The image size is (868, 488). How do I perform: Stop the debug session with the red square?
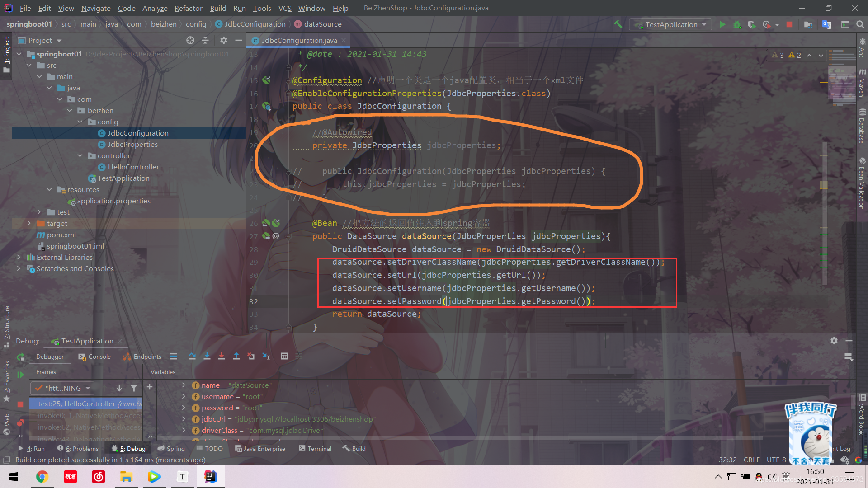pos(20,404)
